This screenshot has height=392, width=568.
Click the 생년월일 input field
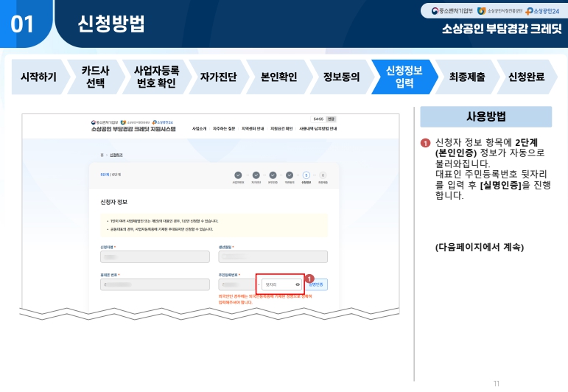click(x=273, y=256)
